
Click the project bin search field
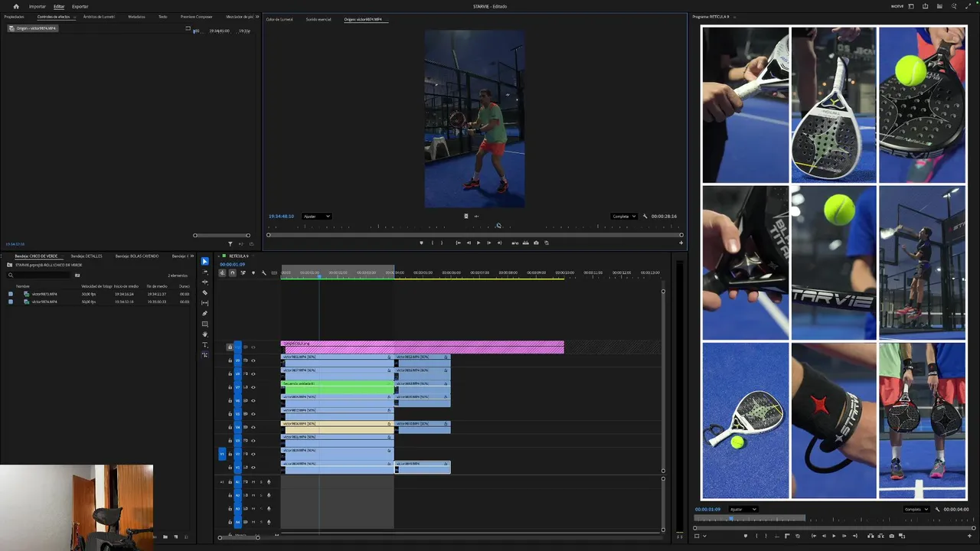[x=38, y=275]
